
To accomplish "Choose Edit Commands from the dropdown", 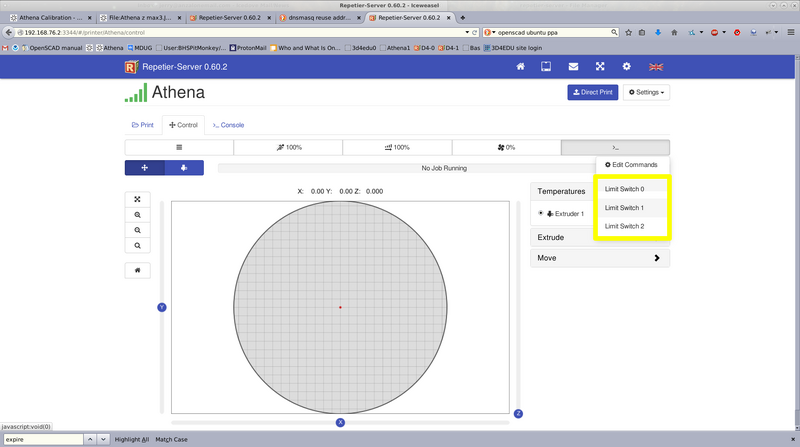I will pos(631,165).
